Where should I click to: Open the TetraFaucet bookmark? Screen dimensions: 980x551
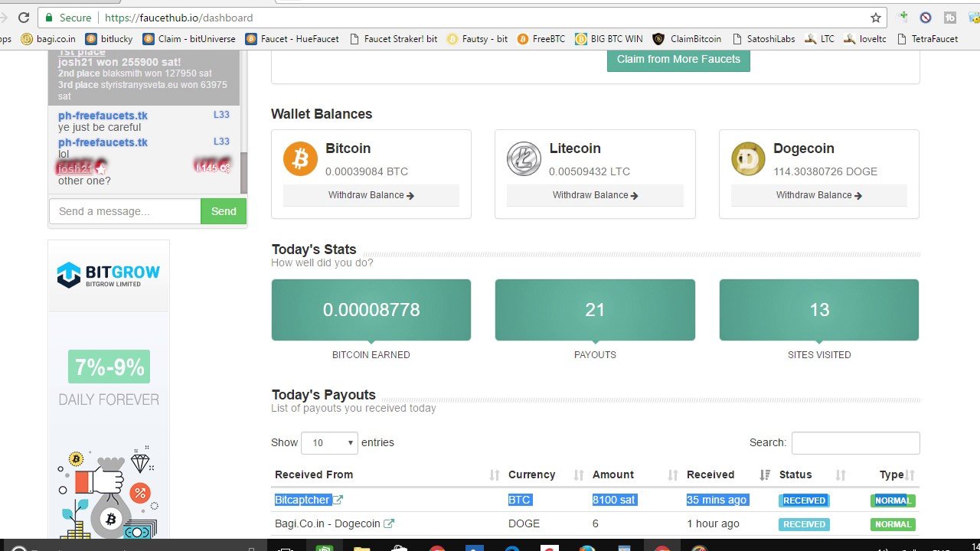pos(927,39)
